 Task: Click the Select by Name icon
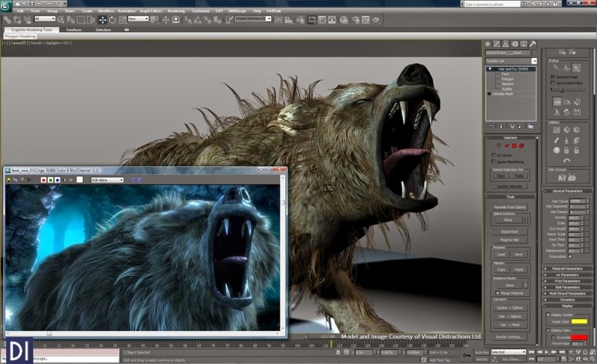click(71, 20)
